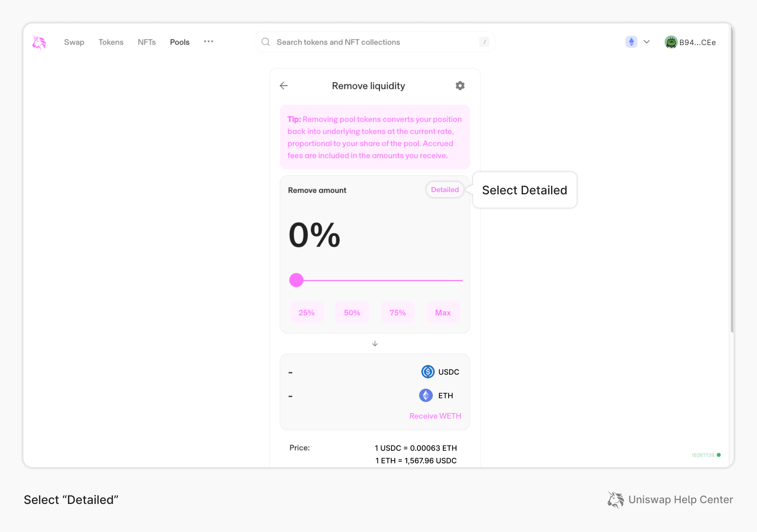The width and height of the screenshot is (757, 532).
Task: Go to the Swap tab
Action: tap(74, 42)
